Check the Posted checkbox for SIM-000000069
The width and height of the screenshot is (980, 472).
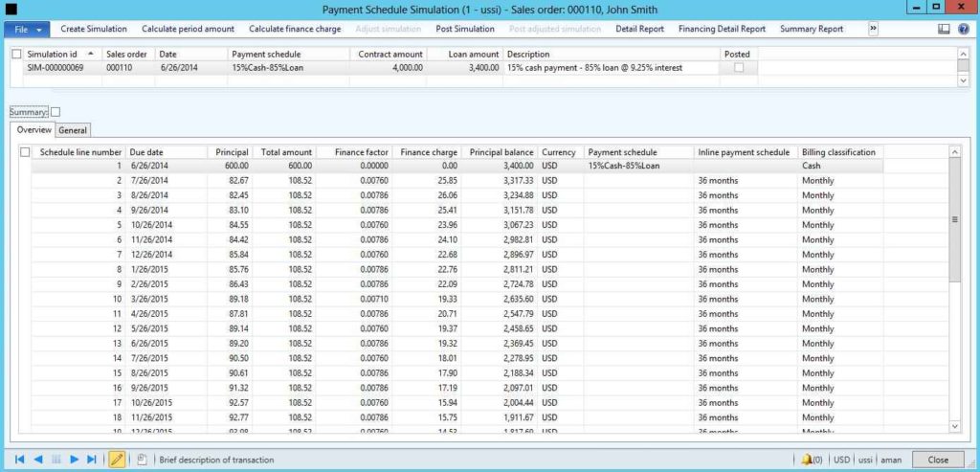tap(739, 68)
